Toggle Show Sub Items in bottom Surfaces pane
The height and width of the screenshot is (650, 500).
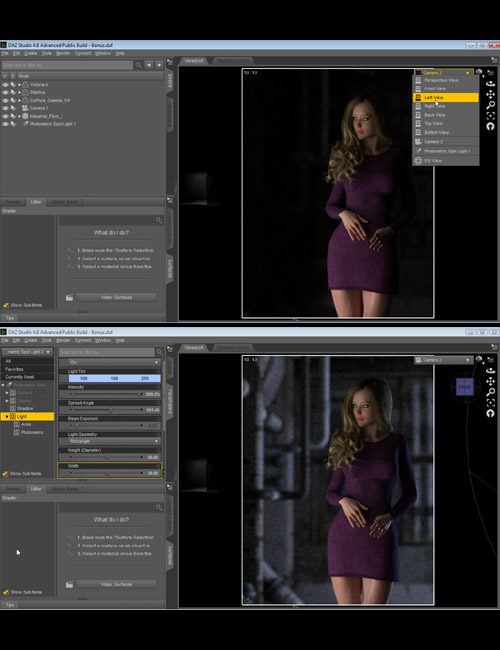point(5,592)
